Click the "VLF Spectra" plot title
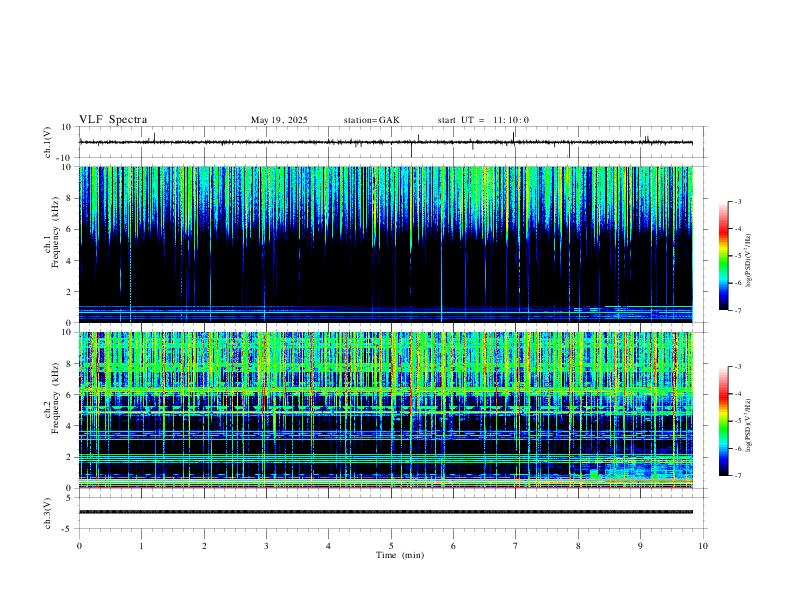Viewport: 792px width, 612px height. 113,120
